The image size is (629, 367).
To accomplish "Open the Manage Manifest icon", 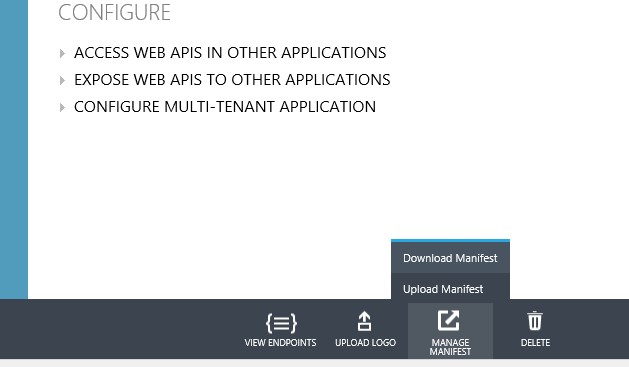I will coord(448,320).
